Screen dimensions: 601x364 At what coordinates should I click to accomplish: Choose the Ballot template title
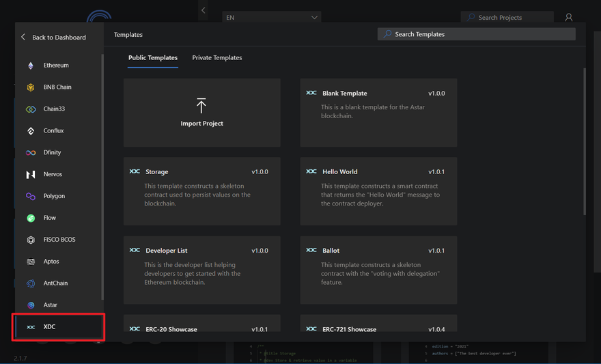pos(331,251)
